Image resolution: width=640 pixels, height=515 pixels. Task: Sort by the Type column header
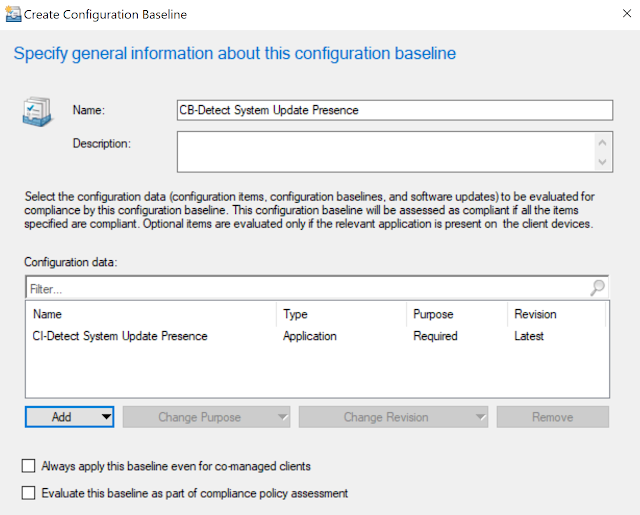click(x=340, y=314)
